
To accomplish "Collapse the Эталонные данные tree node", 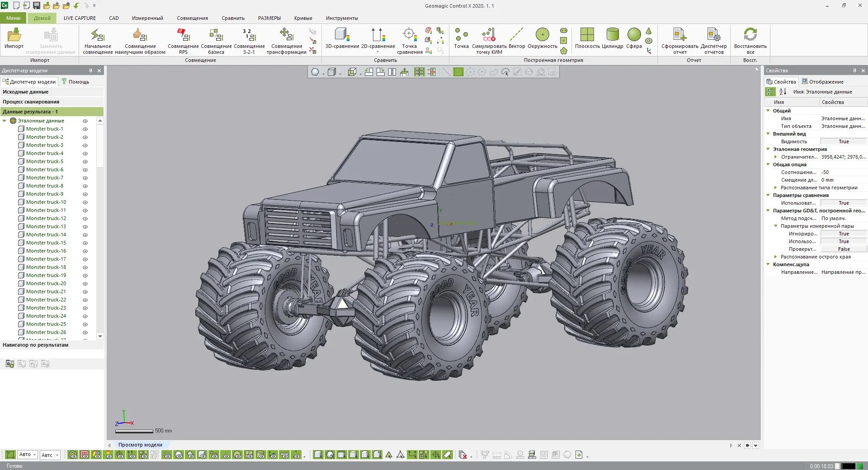I will (5, 121).
